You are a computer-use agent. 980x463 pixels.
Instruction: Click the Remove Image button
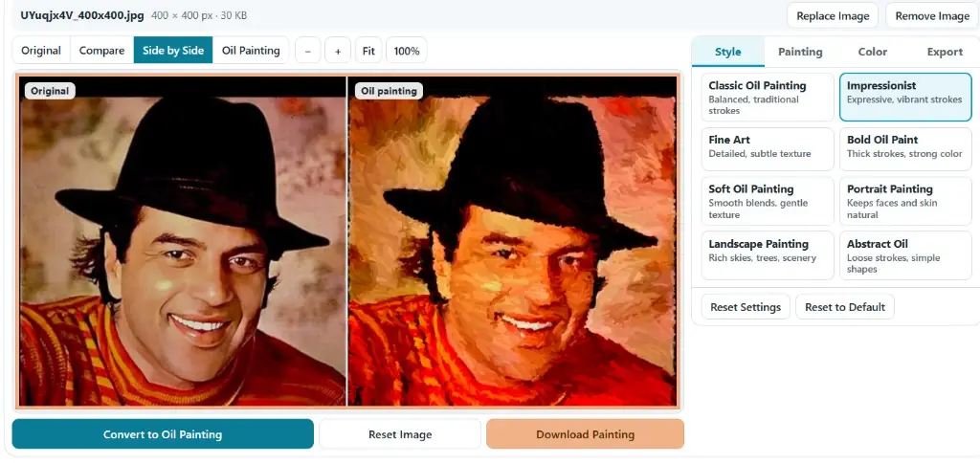[932, 15]
